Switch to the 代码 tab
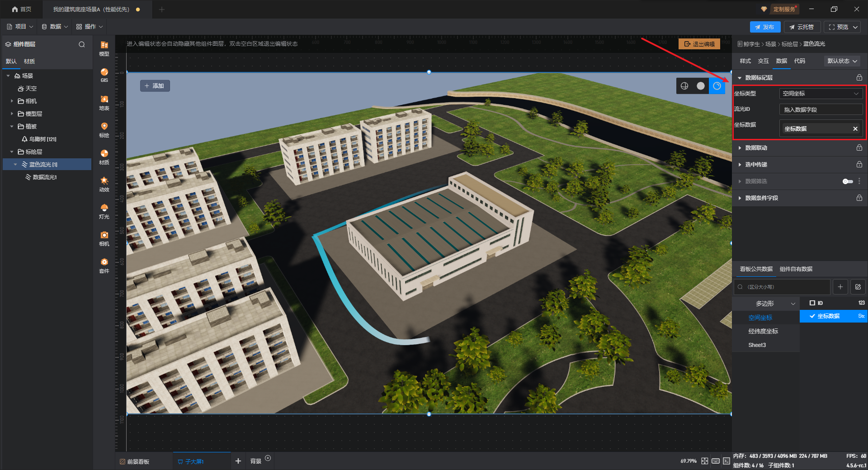868x470 pixels. (x=799, y=61)
